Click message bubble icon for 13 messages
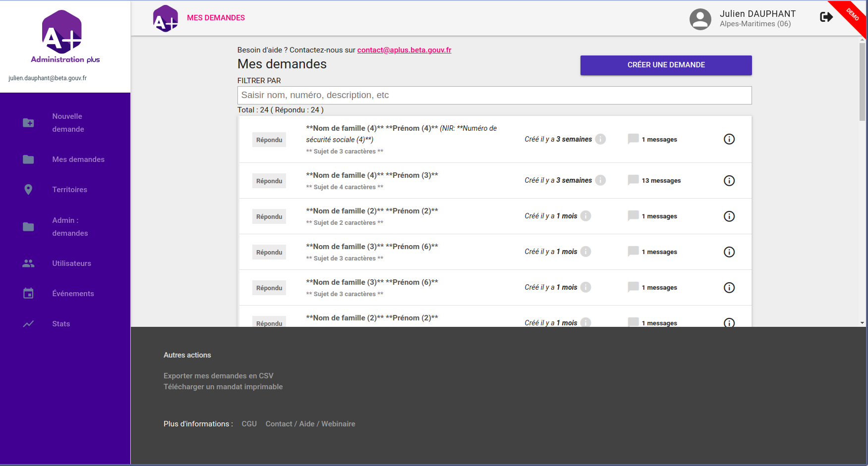The image size is (868, 466). pos(633,180)
